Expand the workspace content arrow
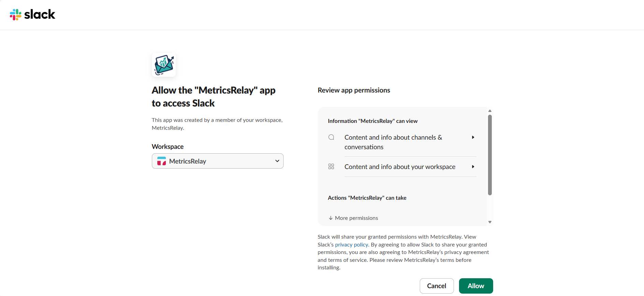The width and height of the screenshot is (644, 296). [x=473, y=167]
